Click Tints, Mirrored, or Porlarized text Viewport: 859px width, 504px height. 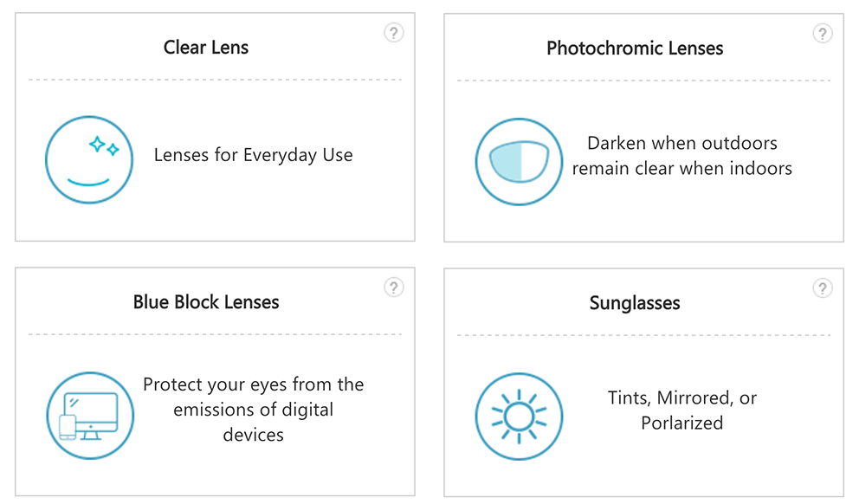[682, 410]
